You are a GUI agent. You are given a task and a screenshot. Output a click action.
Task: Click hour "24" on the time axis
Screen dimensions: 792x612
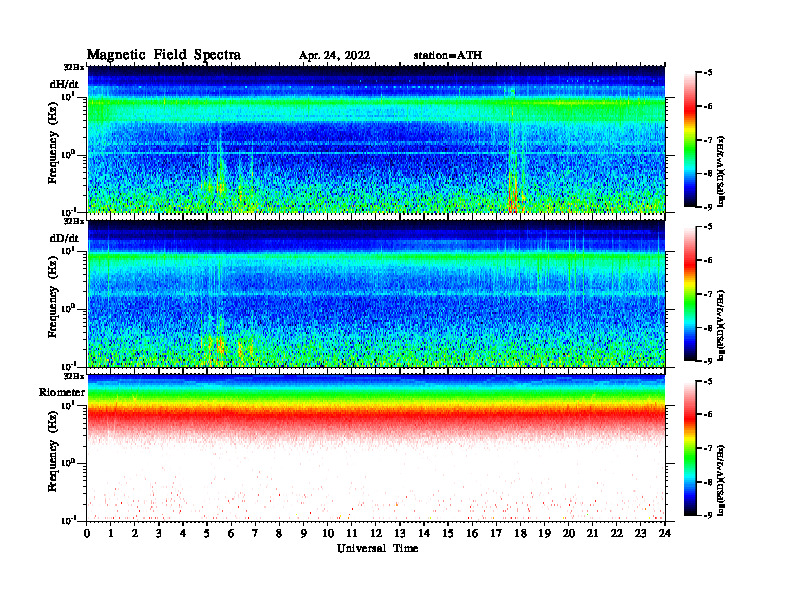pyautogui.click(x=665, y=534)
